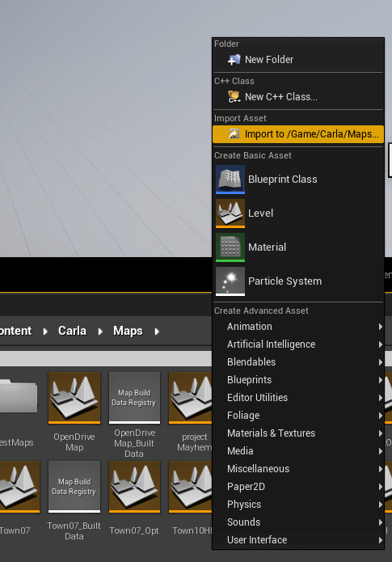This screenshot has width=392, height=562.
Task: Expand the Artificial Intelligence submenu
Action: tap(298, 344)
